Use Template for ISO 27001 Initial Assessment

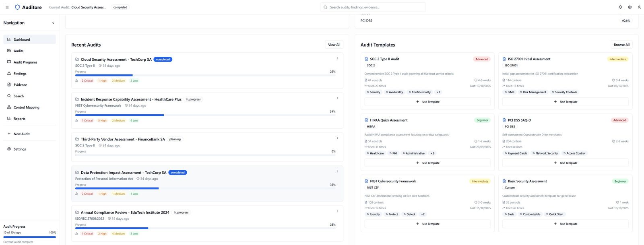(x=565, y=102)
